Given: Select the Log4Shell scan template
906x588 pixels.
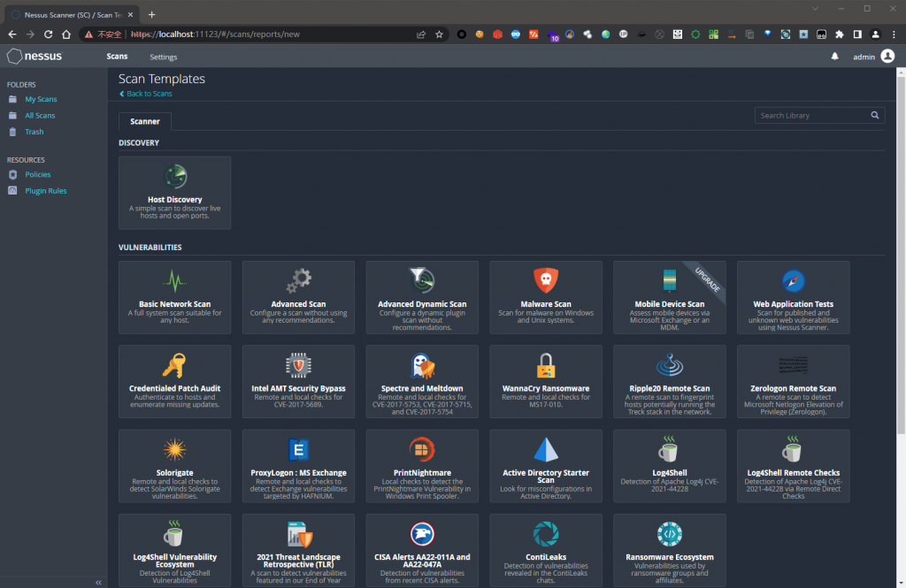Looking at the screenshot, I should (669, 465).
